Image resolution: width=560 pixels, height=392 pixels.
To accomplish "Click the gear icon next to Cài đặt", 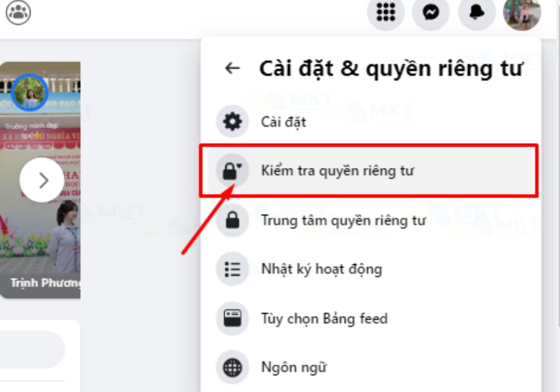I will 233,122.
